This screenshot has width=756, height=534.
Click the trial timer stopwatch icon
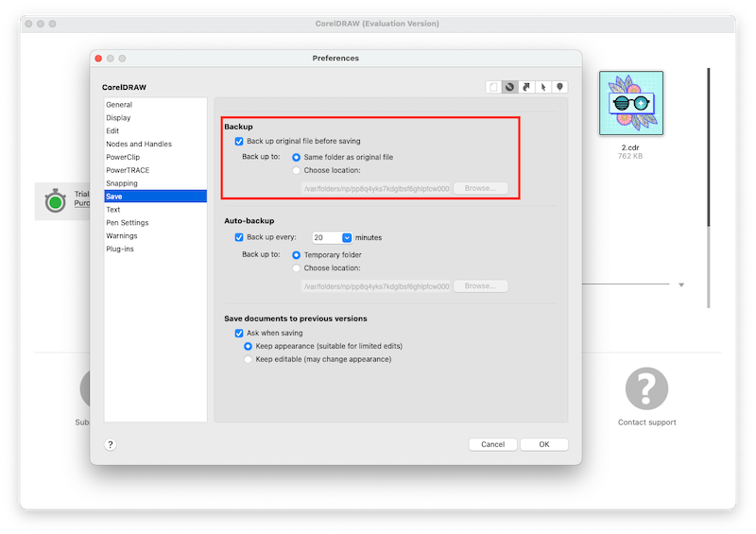coord(56,200)
